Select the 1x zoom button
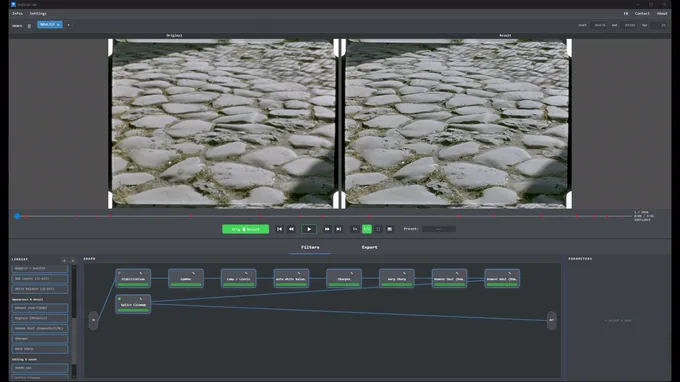This screenshot has width=680, height=382. [355, 229]
